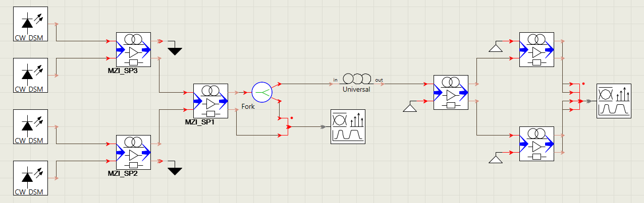The width and height of the screenshot is (644, 203).
Task: Click the MZI_SP1 text label
Action: click(200, 122)
